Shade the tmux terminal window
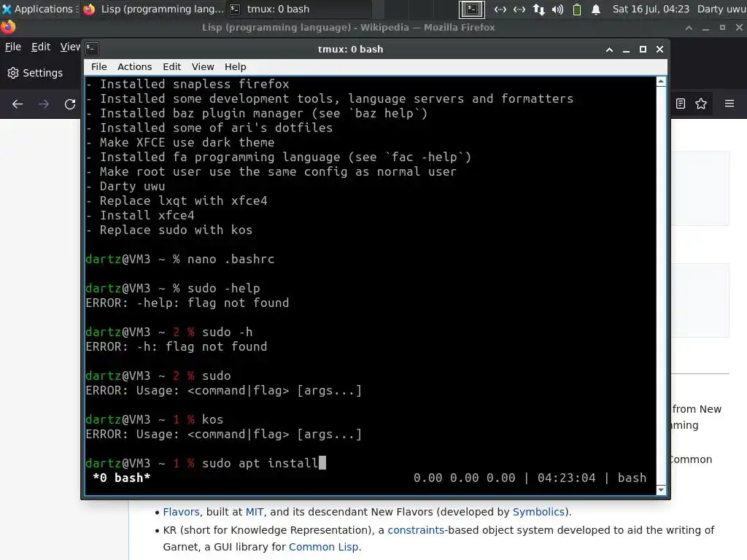 (x=609, y=49)
